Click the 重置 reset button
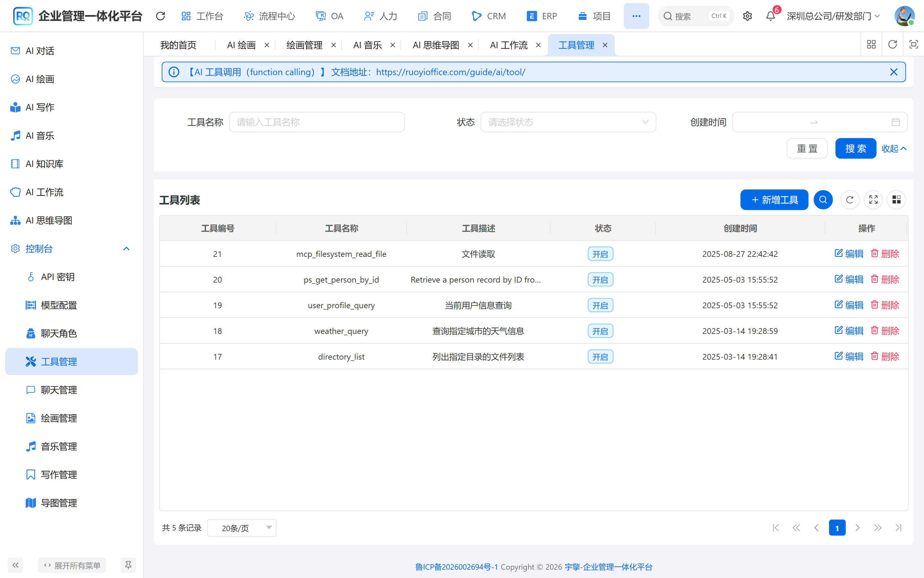924x578 pixels. [x=807, y=148]
